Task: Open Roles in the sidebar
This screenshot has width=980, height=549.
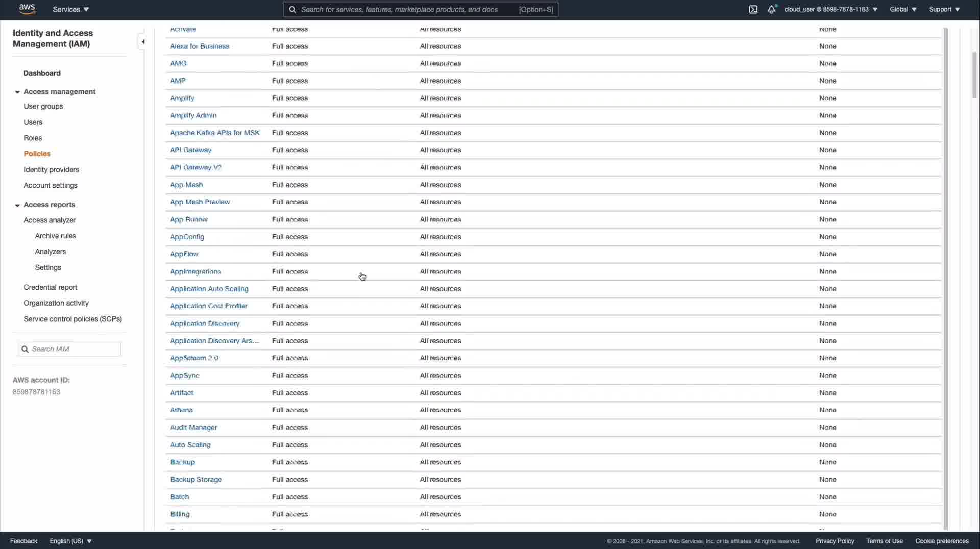Action: tap(33, 138)
